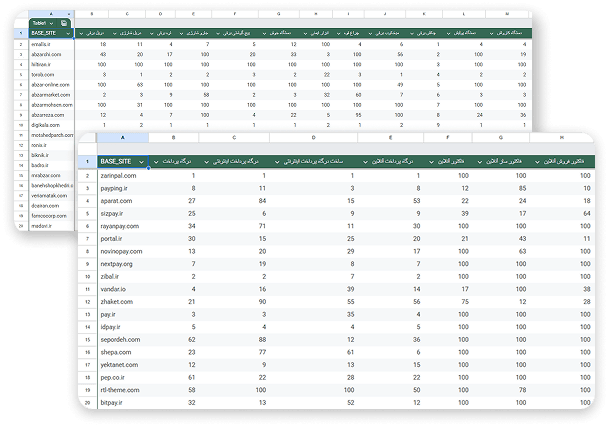The width and height of the screenshot is (609, 427).
Task: Open the درگاه پرداخت اینترنتی column C filter
Action: coord(207,162)
